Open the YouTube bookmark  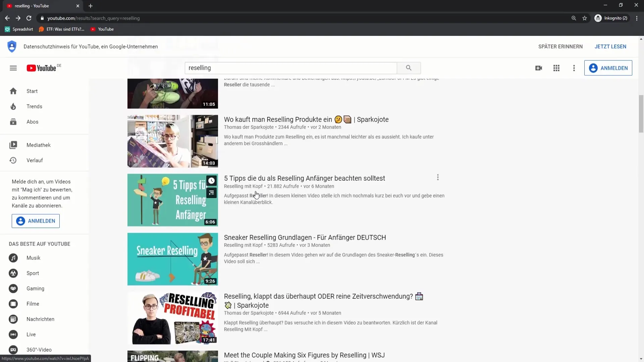click(x=102, y=29)
